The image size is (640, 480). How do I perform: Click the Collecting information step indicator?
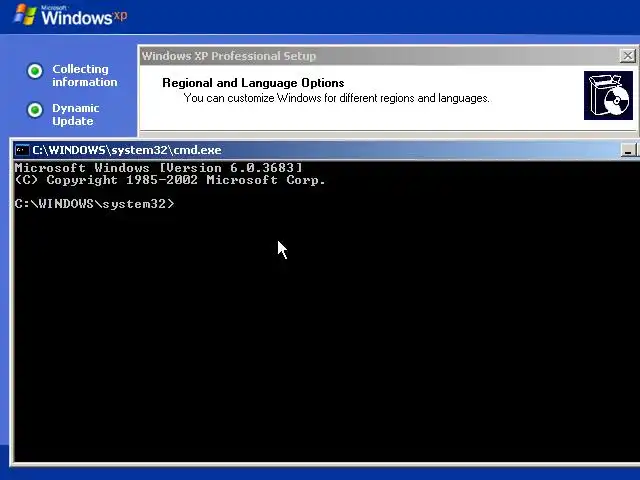tap(35, 71)
